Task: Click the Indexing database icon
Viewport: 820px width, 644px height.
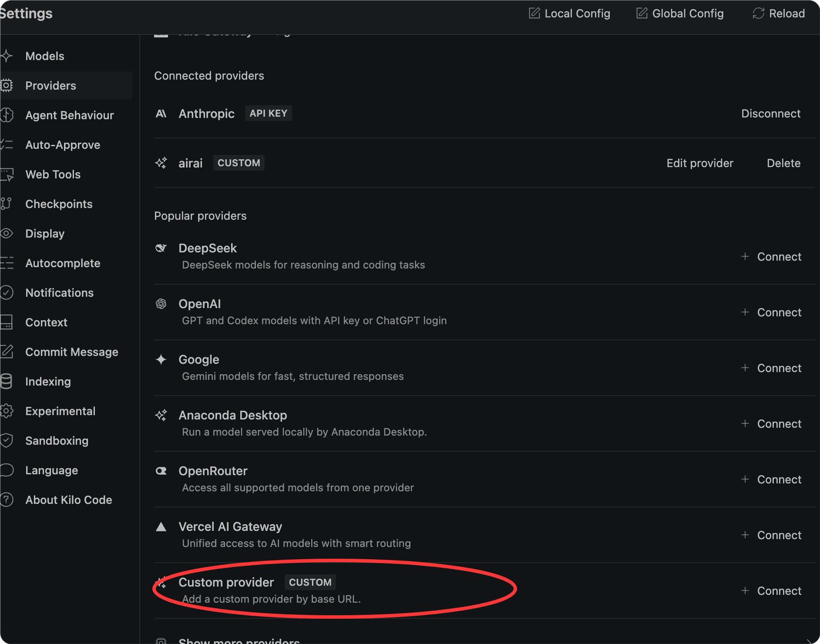Action: click(7, 381)
